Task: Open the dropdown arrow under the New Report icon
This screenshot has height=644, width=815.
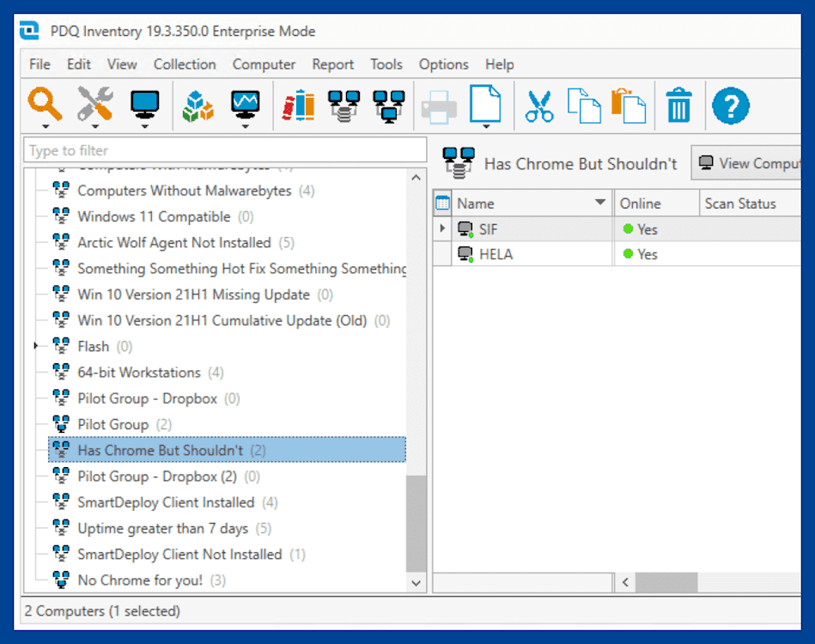Action: 486,126
